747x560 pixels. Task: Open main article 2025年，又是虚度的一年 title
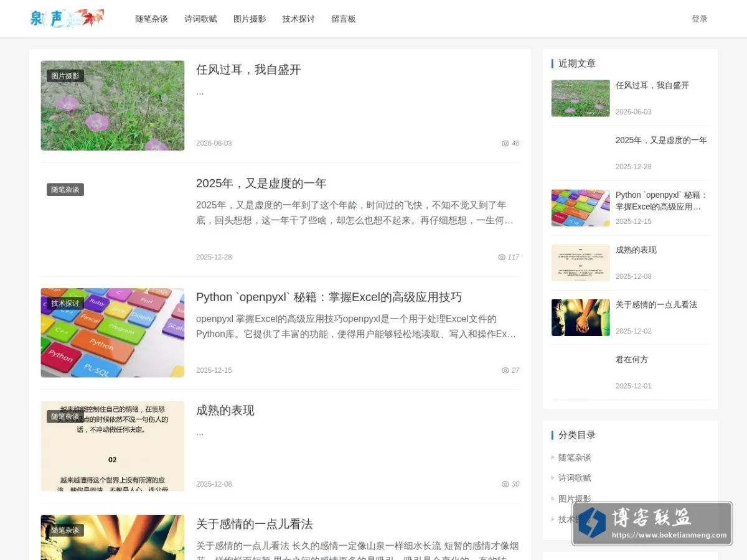261,183
